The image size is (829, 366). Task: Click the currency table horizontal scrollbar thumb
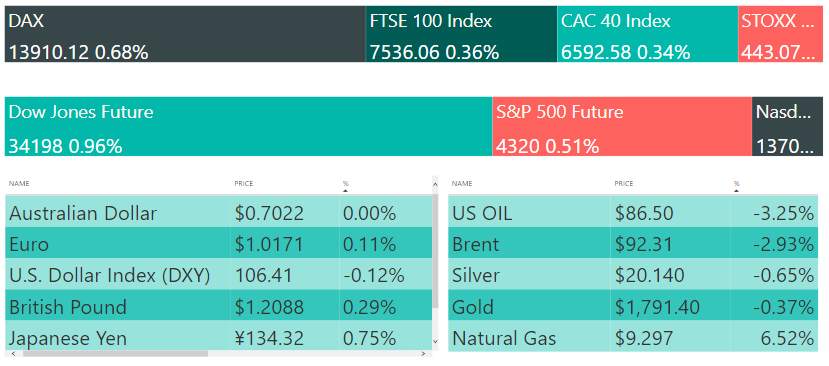pyautogui.click(x=115, y=353)
